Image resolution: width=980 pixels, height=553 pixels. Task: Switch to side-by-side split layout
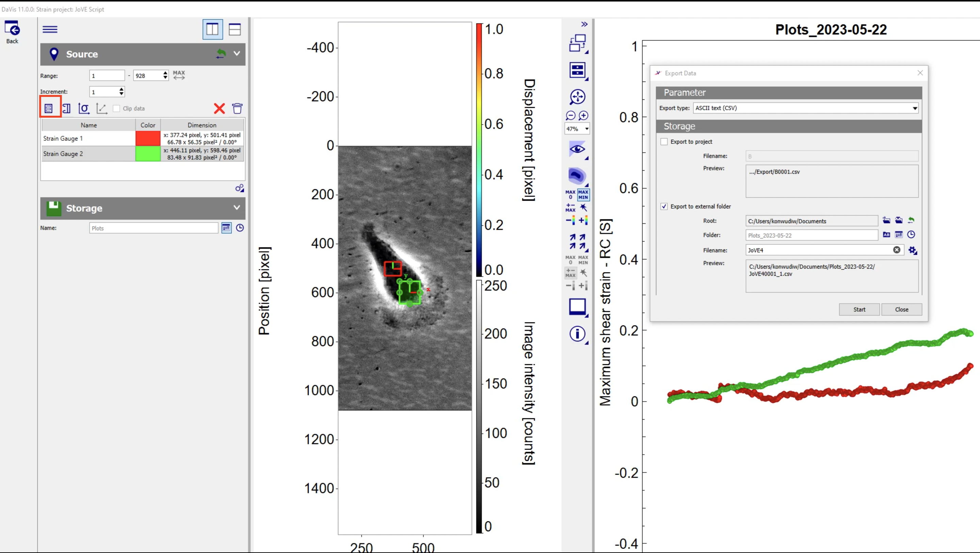212,29
